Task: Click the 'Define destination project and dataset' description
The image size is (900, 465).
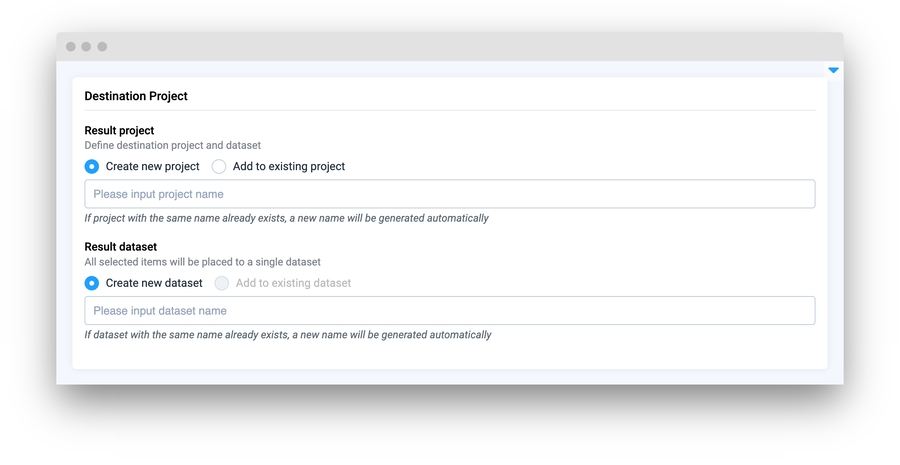Action: 172,146
